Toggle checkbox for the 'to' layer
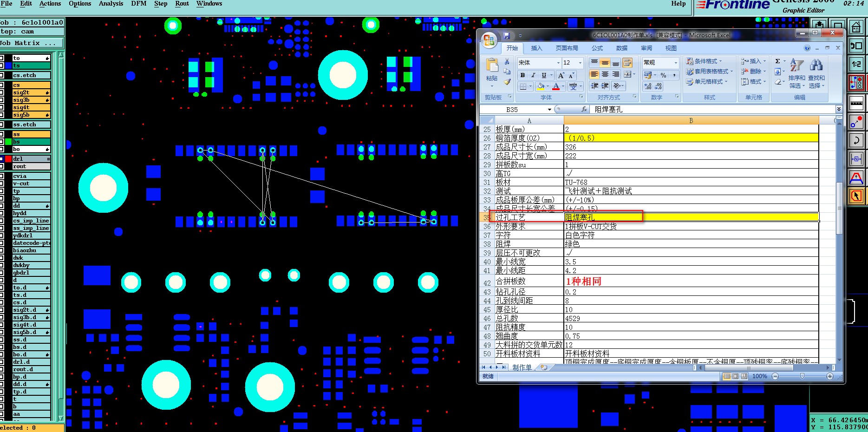Screen dimensions: 868x432 1,58
